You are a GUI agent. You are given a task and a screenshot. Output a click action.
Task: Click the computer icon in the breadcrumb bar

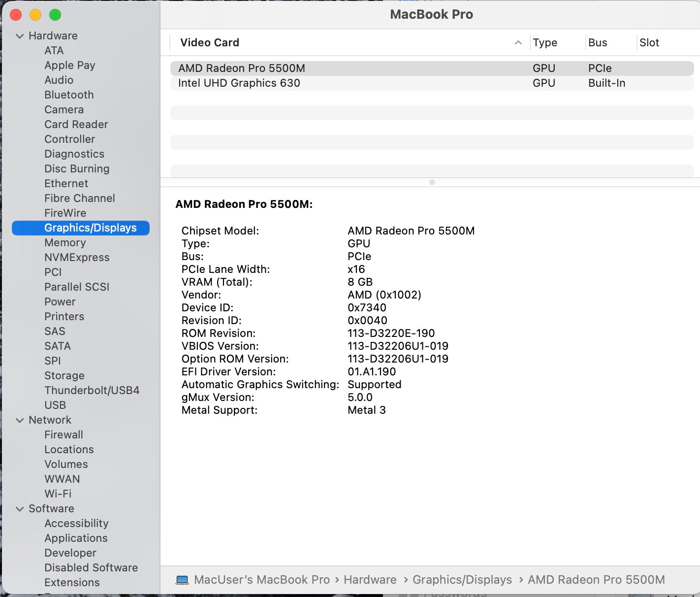click(183, 580)
